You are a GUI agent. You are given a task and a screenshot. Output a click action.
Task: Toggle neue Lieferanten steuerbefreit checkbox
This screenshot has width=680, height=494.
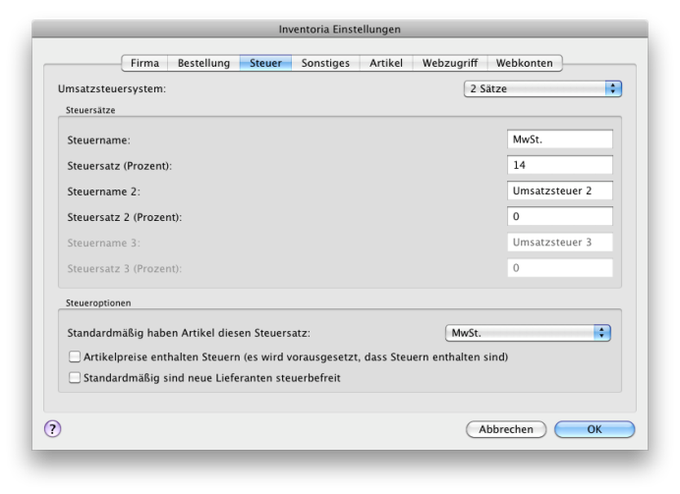[x=75, y=378]
